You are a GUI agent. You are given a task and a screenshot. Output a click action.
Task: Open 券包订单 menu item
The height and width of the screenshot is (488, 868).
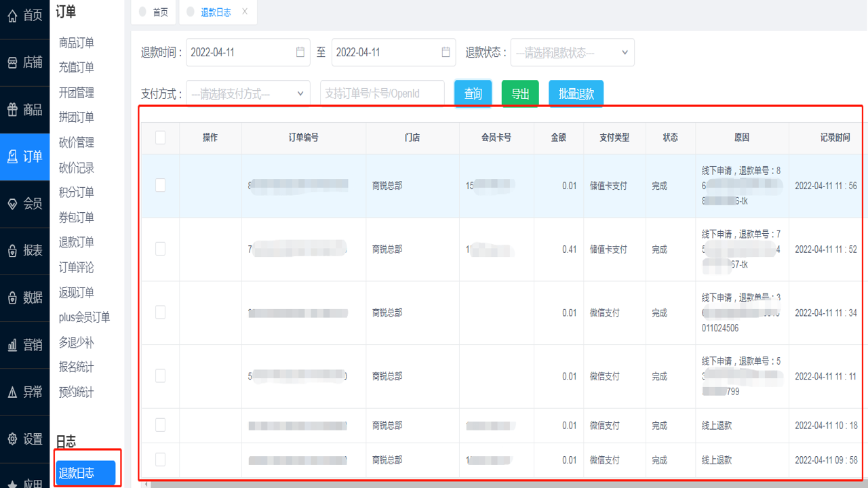77,217
